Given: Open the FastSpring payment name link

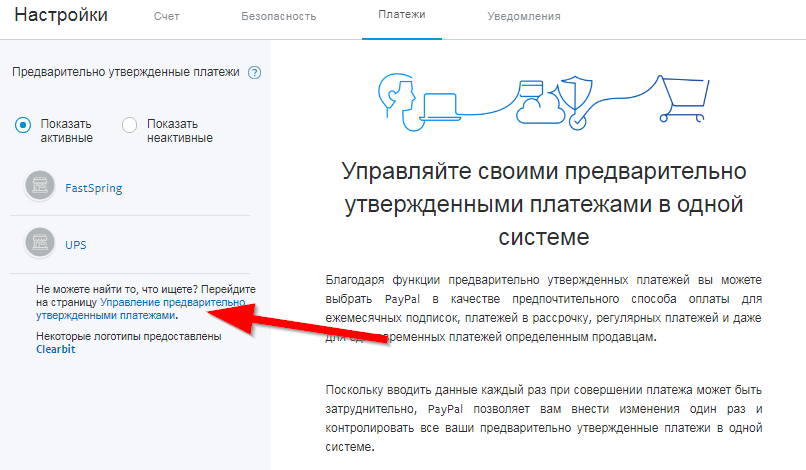Looking at the screenshot, I should pos(93,187).
